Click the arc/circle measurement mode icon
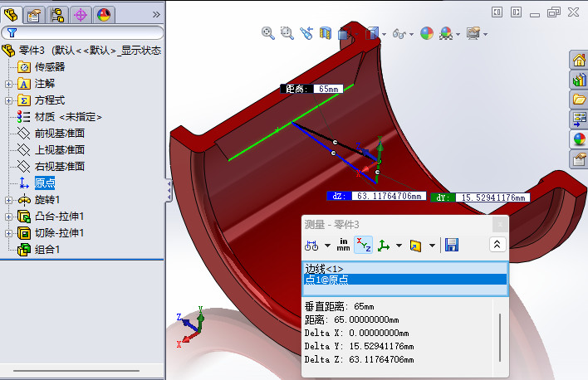 click(311, 246)
